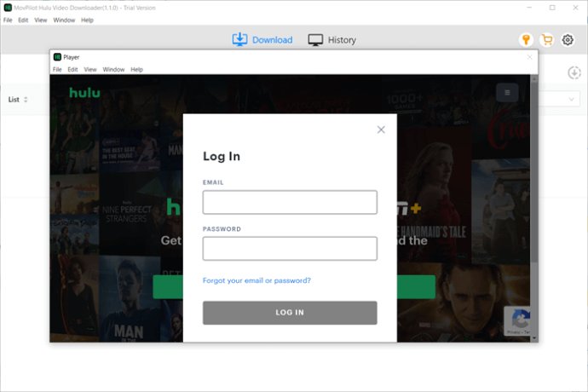The height and width of the screenshot is (392, 588).
Task: Click the History monitor icon
Action: point(315,40)
